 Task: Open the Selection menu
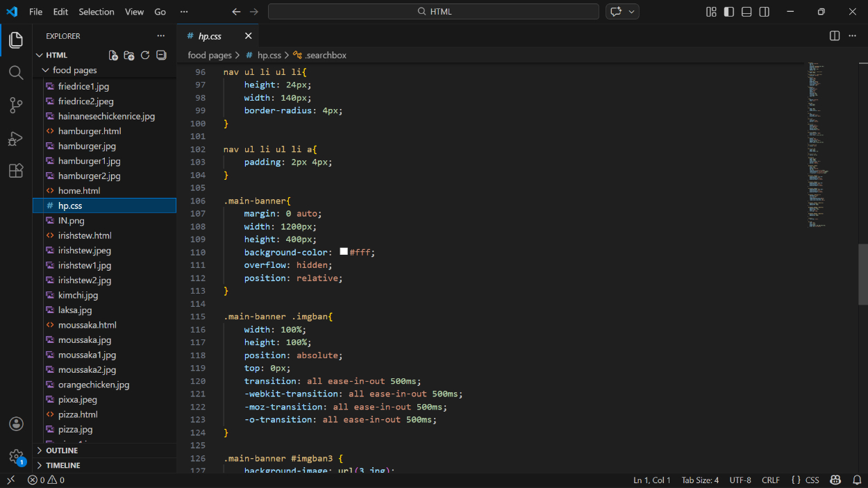97,12
